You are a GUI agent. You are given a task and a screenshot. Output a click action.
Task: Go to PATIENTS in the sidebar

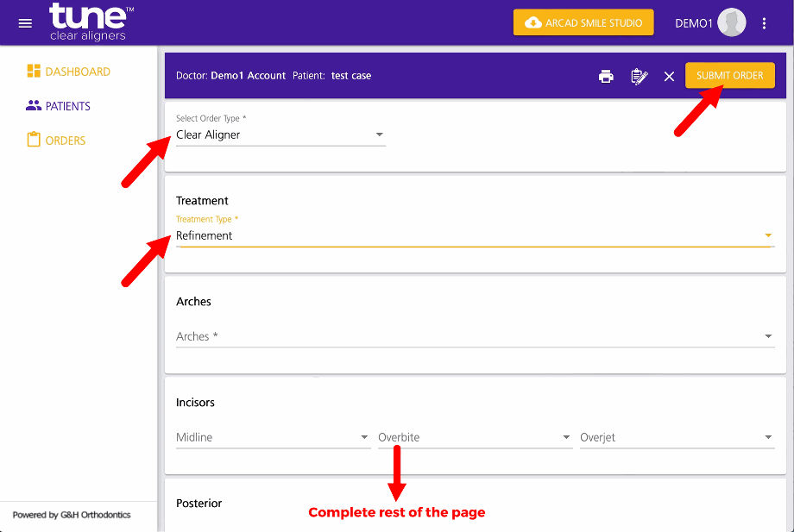coord(58,106)
